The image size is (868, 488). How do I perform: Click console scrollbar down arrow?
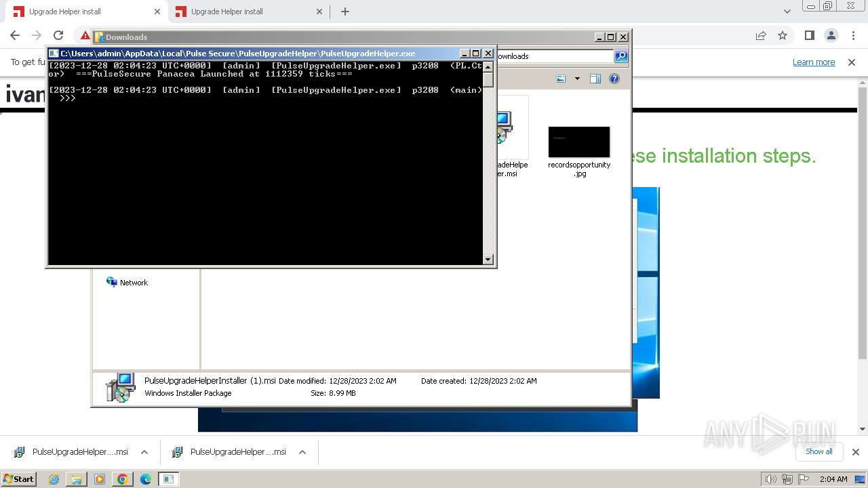pyautogui.click(x=488, y=260)
